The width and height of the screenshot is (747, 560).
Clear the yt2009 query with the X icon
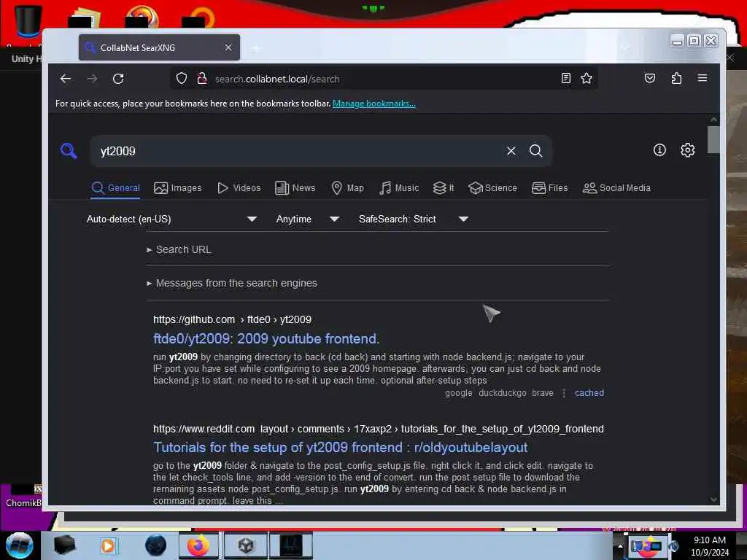coord(511,151)
